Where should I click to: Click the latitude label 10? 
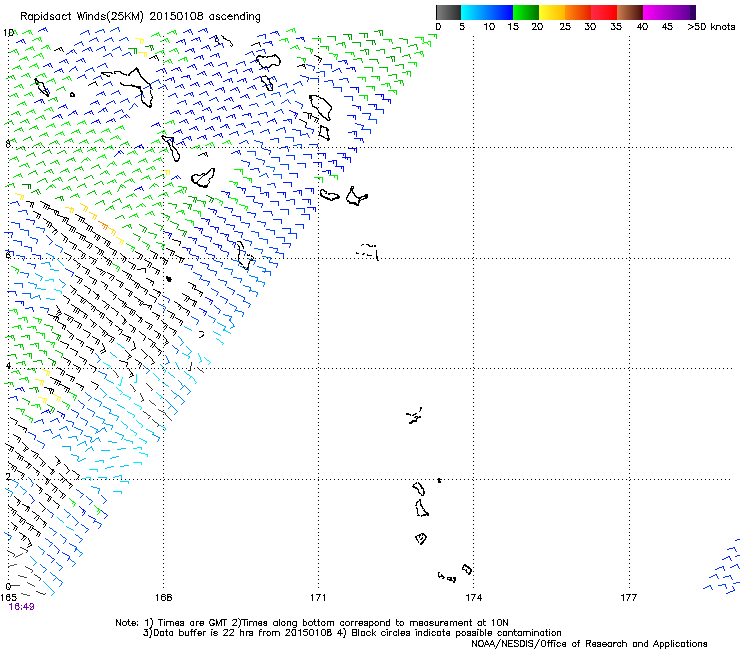(x=8, y=33)
